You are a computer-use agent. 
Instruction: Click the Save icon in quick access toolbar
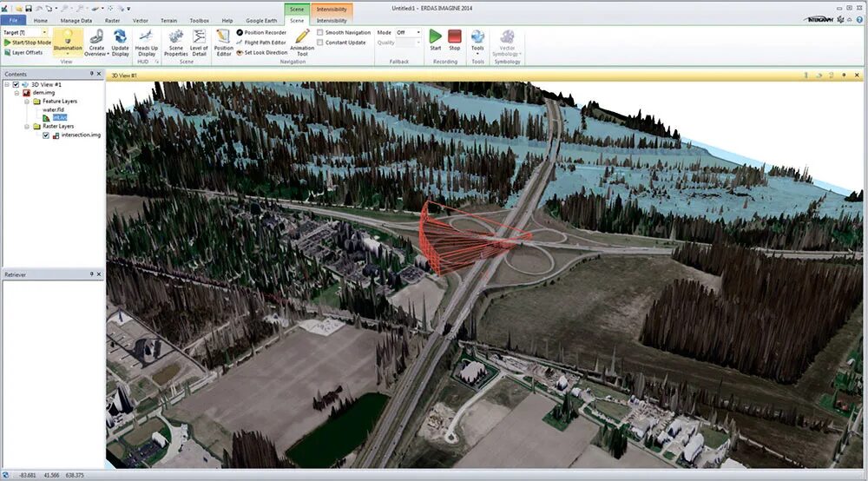(29, 9)
